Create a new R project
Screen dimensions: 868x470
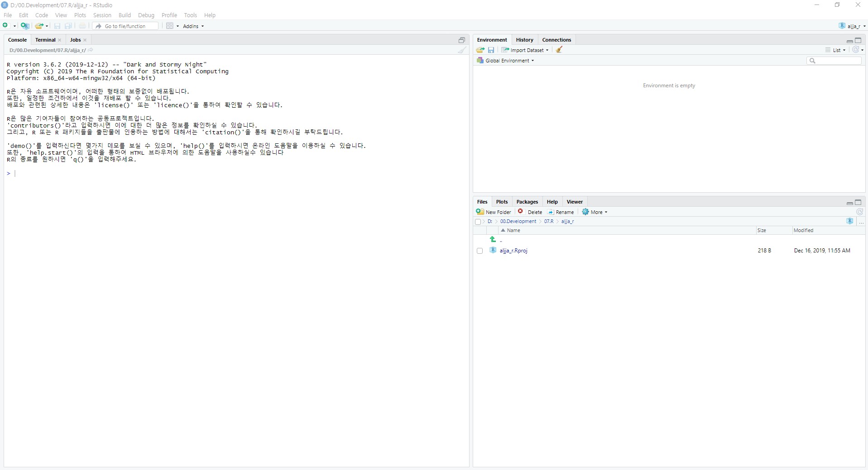pos(25,26)
